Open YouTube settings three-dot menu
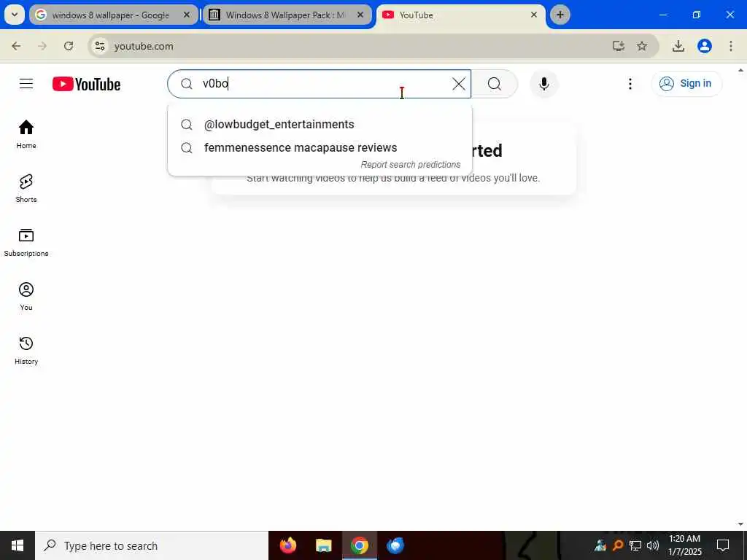The width and height of the screenshot is (747, 560). (630, 84)
